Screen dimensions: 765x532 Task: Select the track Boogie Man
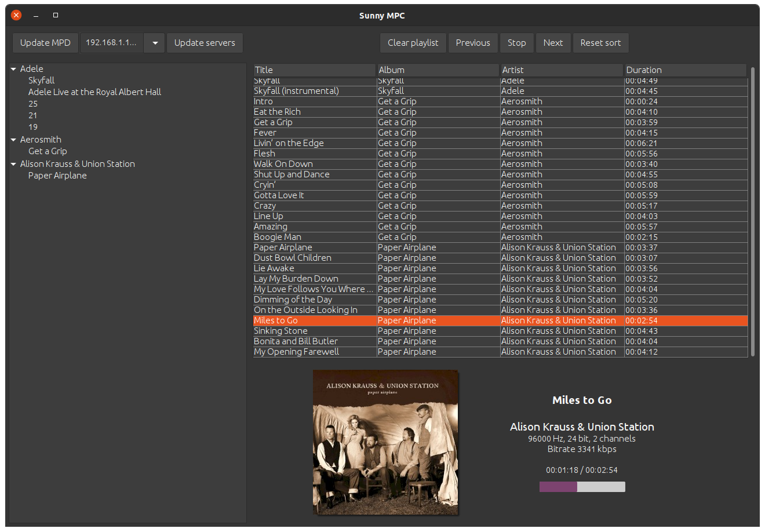[x=277, y=237]
